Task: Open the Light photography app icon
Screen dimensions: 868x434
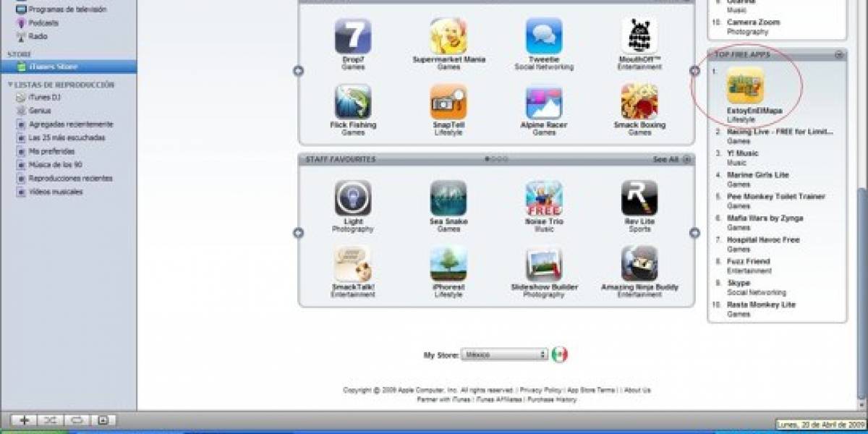Action: (x=353, y=198)
